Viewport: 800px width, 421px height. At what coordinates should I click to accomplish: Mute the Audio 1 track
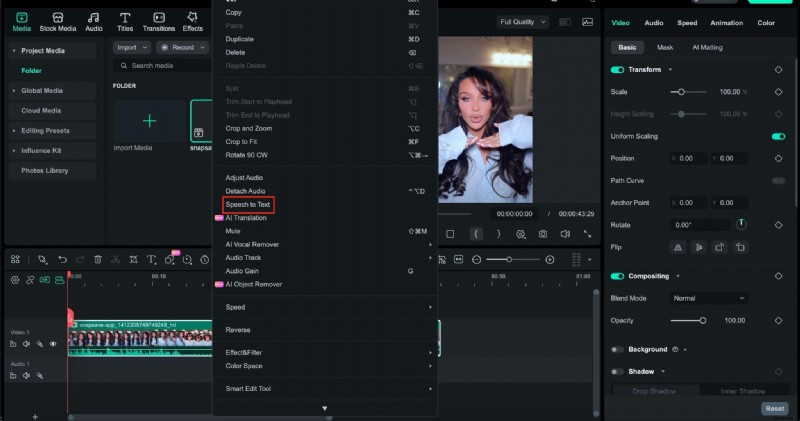(x=26, y=376)
